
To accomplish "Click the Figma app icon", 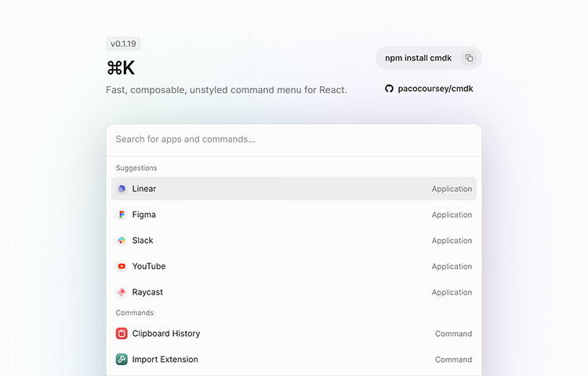I will coord(122,215).
